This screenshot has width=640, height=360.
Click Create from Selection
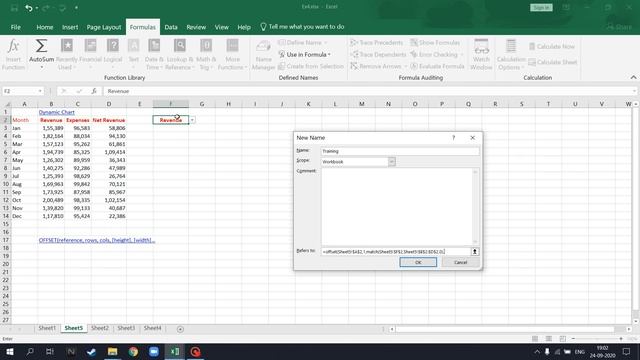pyautogui.click(x=311, y=66)
